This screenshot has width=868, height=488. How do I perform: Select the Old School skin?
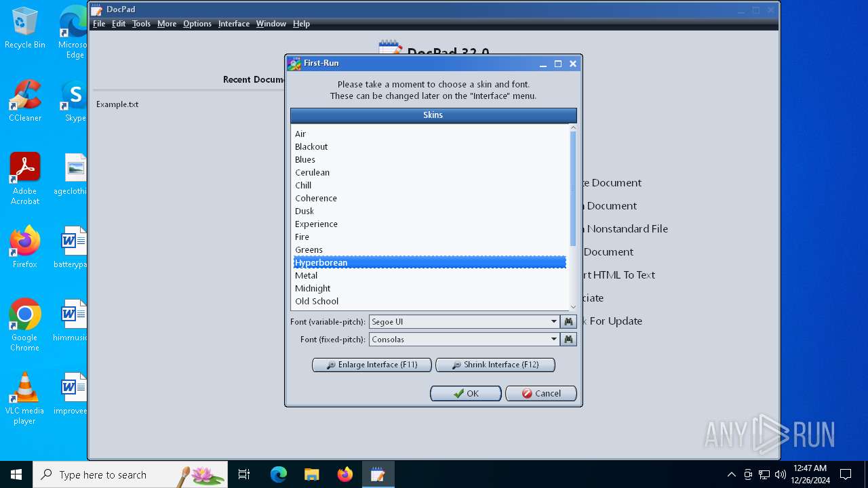click(x=430, y=301)
